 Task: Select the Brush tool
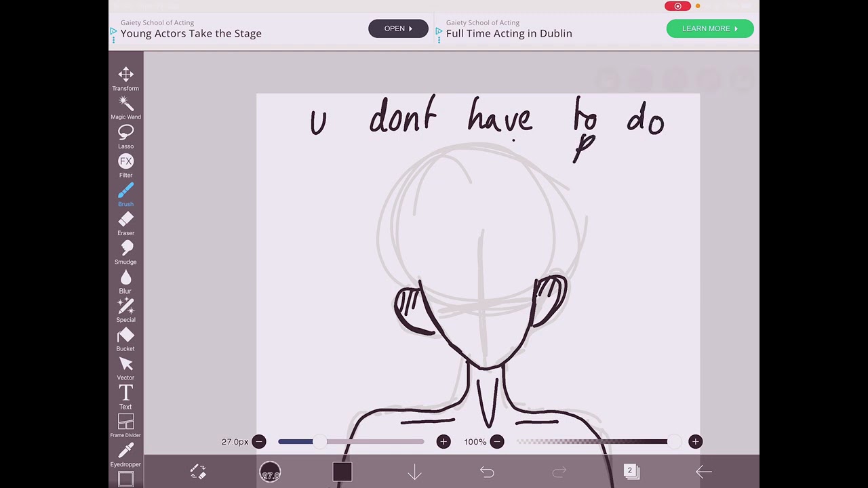pos(125,195)
